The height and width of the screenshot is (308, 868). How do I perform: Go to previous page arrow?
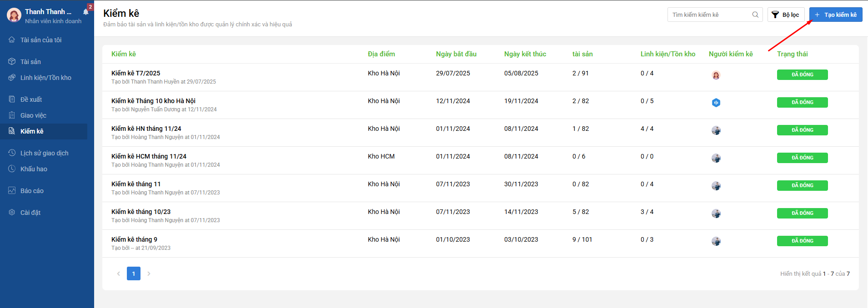point(119,273)
